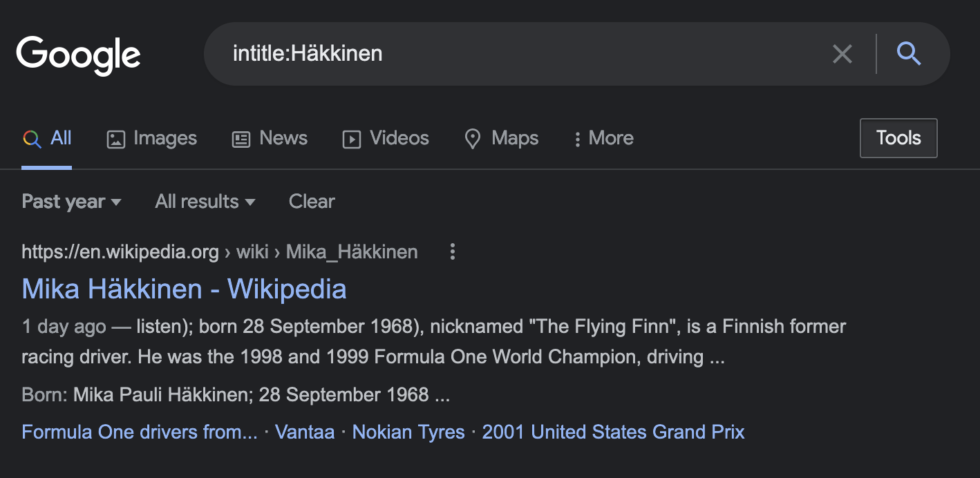This screenshot has width=980, height=478.
Task: Click the Google logo
Action: click(78, 55)
